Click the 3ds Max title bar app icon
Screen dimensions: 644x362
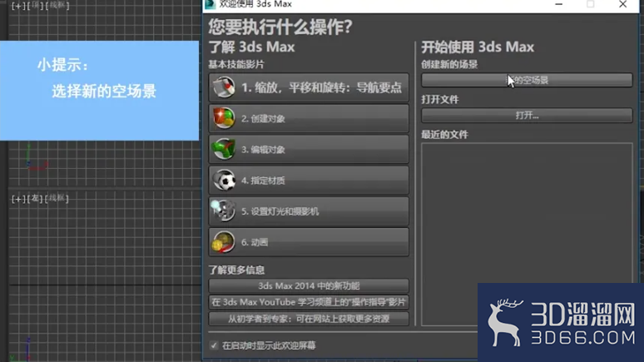tap(211, 4)
